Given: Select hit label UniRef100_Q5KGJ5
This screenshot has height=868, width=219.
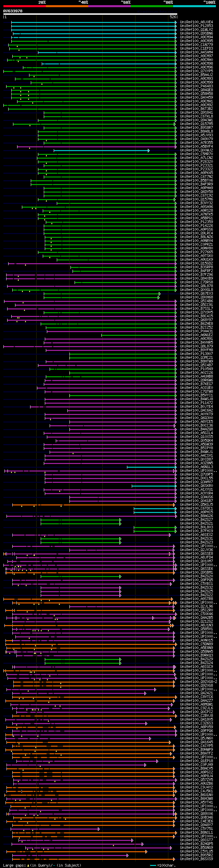Looking at the screenshot, I should point(196,505).
